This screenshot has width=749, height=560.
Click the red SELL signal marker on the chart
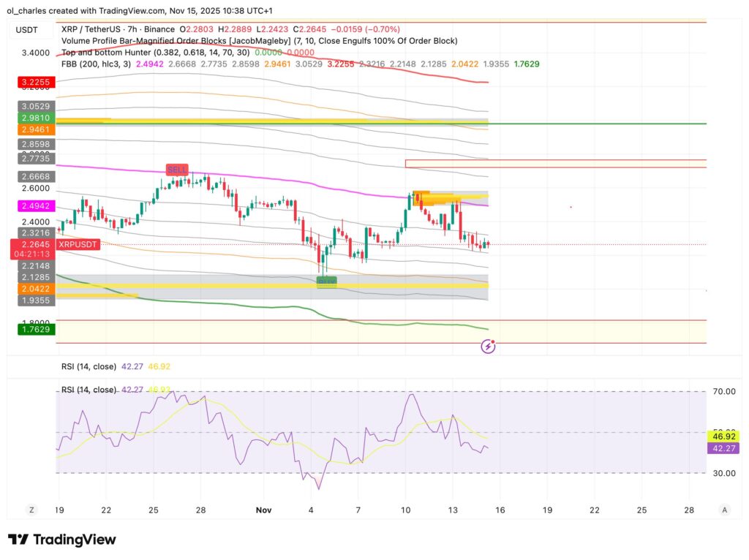click(177, 170)
